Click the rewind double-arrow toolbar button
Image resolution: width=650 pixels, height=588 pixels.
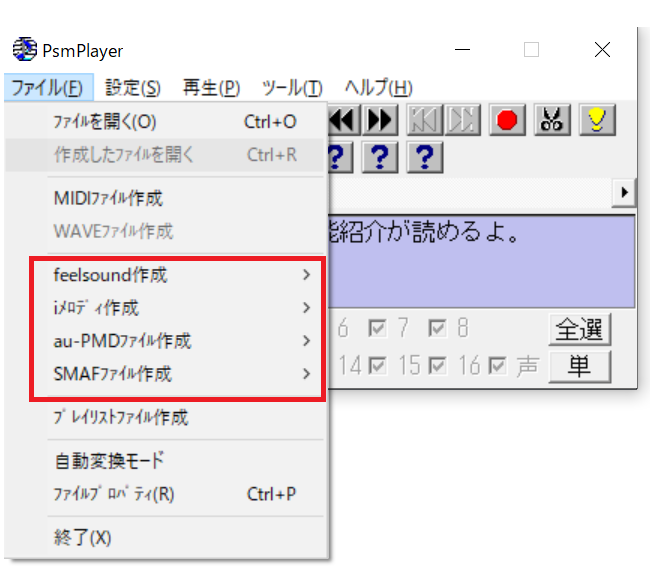click(344, 120)
